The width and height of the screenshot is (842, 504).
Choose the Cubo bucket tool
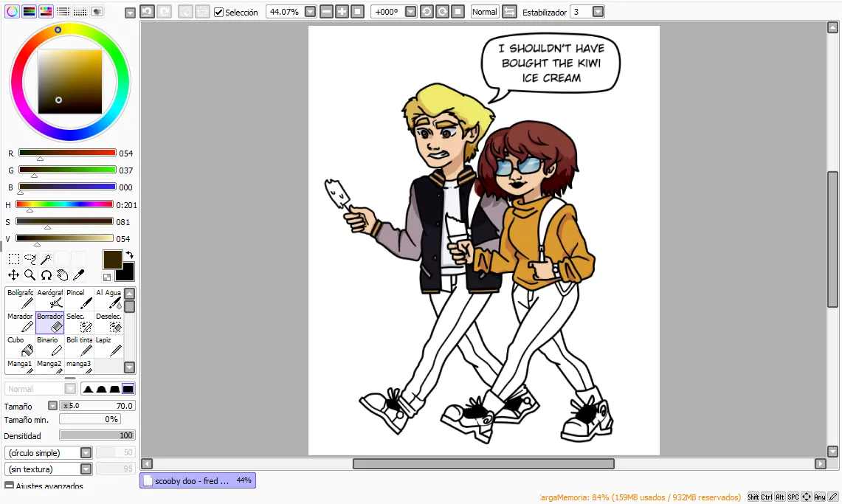pos(20,346)
